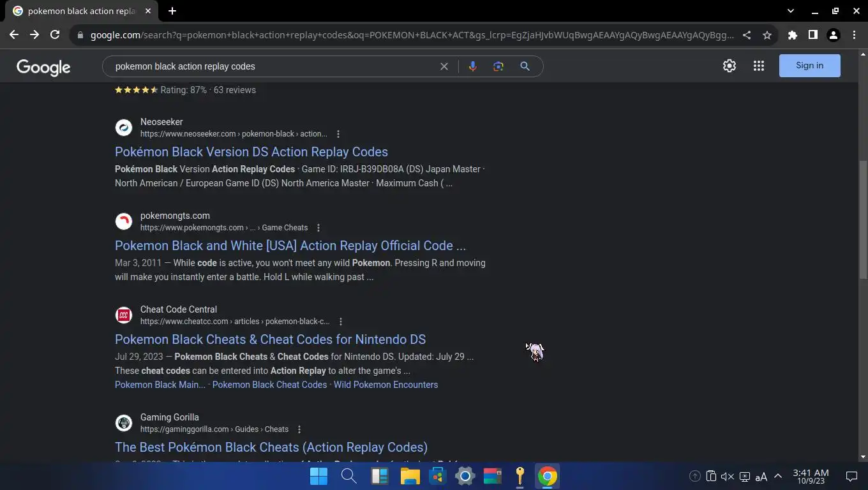Click the pokemongts.com site favicon
This screenshot has height=490, width=868.
[x=124, y=221]
